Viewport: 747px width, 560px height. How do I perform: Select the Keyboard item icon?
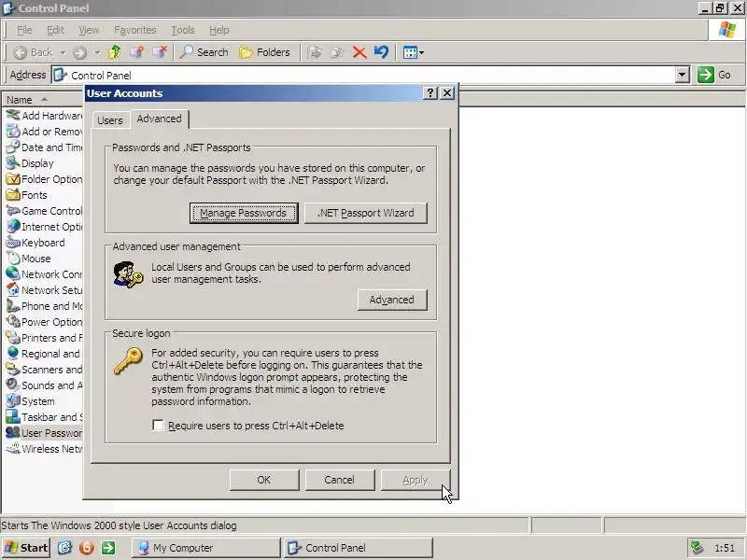click(x=13, y=243)
